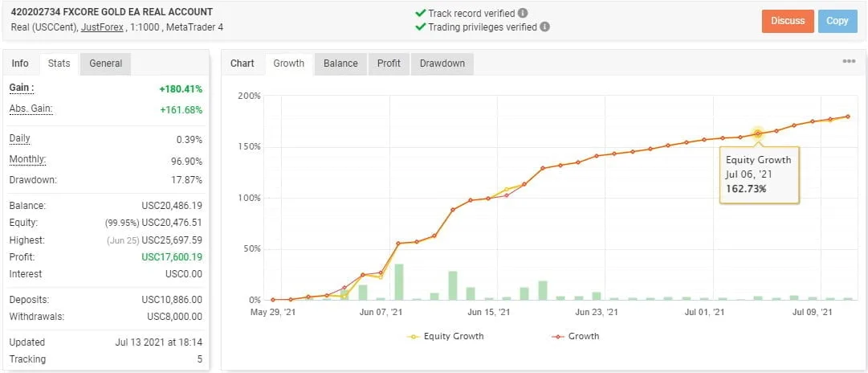This screenshot has width=868, height=373.
Task: Click info icon next to Track record verified
Action: [523, 13]
